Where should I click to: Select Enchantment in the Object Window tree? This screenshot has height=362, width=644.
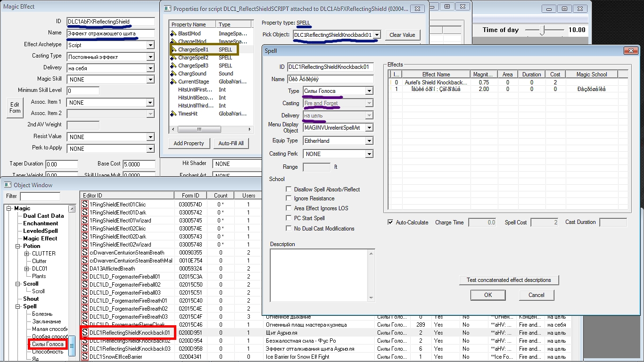41,223
